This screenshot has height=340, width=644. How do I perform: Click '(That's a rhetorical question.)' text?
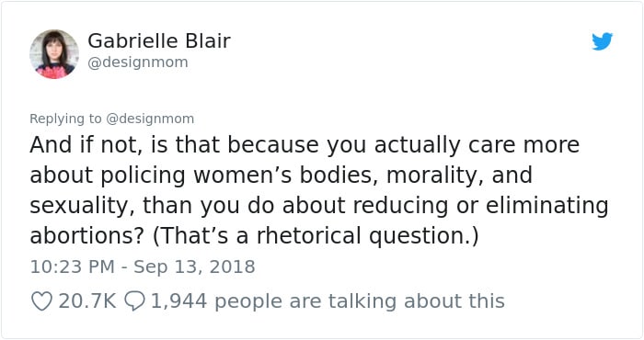click(x=316, y=236)
